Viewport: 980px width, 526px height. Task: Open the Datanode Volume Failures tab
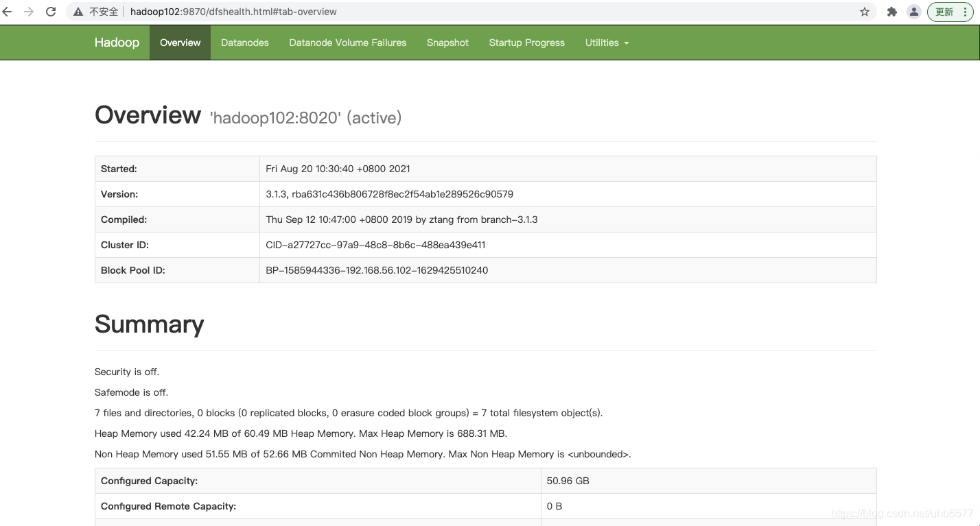pos(348,43)
